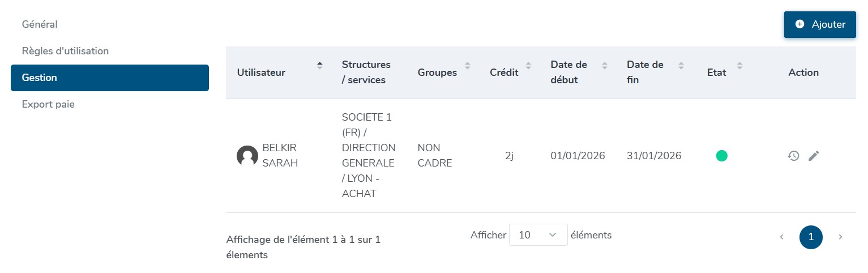Select page 1 pagination button

coord(811,237)
